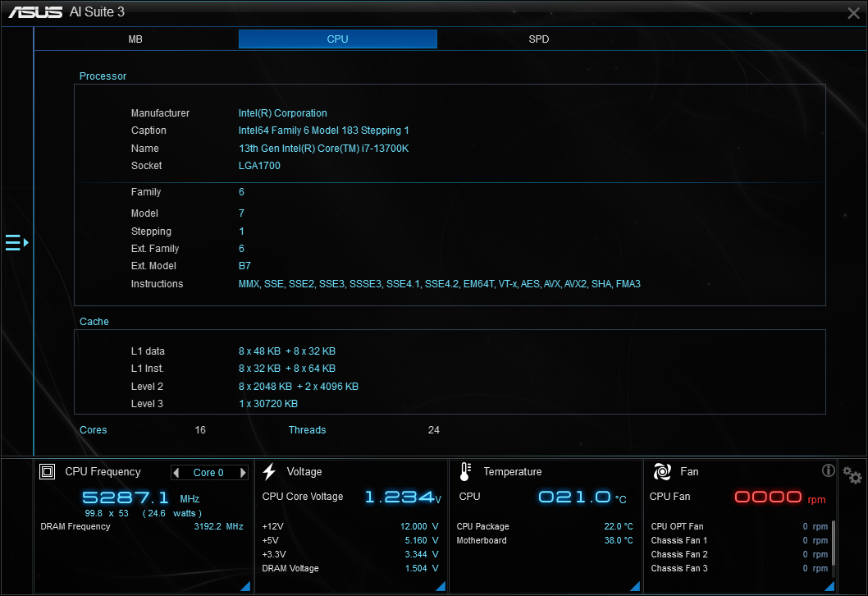The width and height of the screenshot is (868, 596).
Task: Click the L1 data cache value
Action: pos(287,351)
